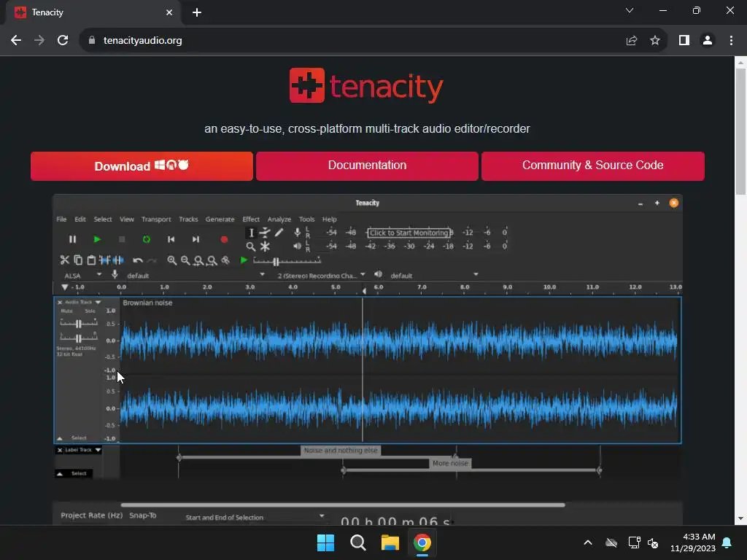Click the Audio Track gain slider
The height and width of the screenshot is (560, 747).
[x=79, y=324]
